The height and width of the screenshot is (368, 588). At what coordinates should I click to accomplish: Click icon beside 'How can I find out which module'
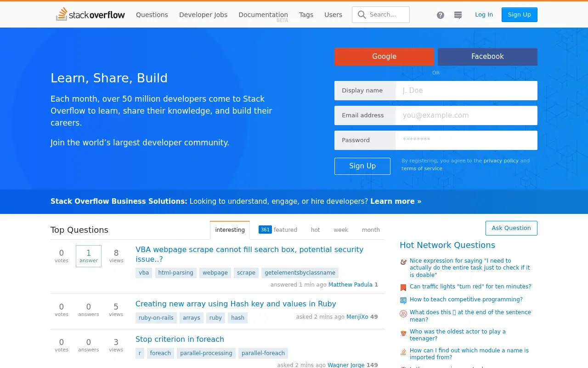[403, 351]
